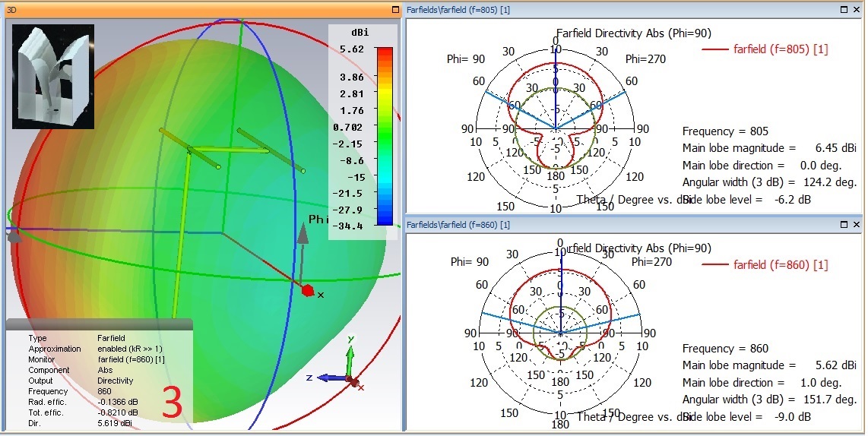Click the 0.702 scale value

pos(347,128)
